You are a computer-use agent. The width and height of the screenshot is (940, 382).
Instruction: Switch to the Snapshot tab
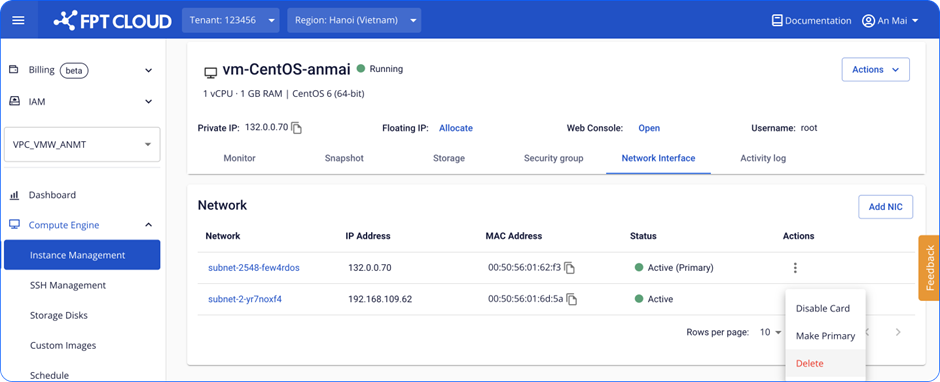click(x=344, y=158)
